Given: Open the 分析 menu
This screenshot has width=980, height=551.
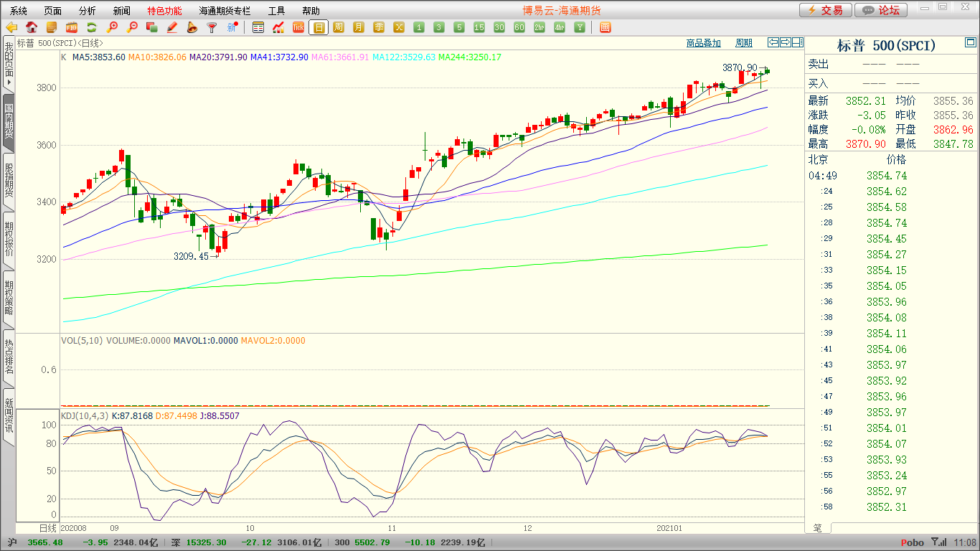Looking at the screenshot, I should click(88, 11).
